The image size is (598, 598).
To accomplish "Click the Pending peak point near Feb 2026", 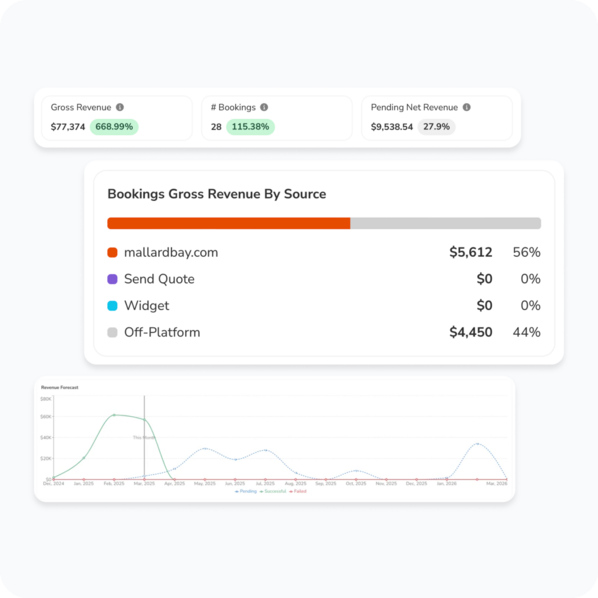I will tap(477, 444).
